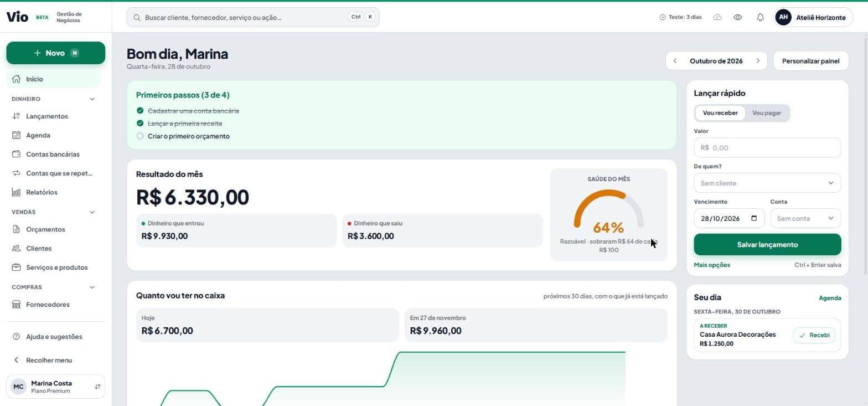Go to next month arrow
Viewport: 868px width, 406px height.
(x=758, y=61)
